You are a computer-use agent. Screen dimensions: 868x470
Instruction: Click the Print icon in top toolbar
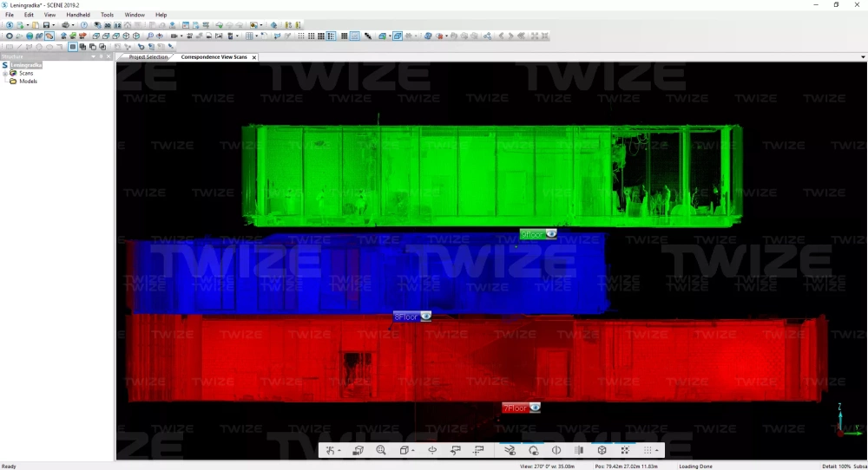(x=65, y=25)
